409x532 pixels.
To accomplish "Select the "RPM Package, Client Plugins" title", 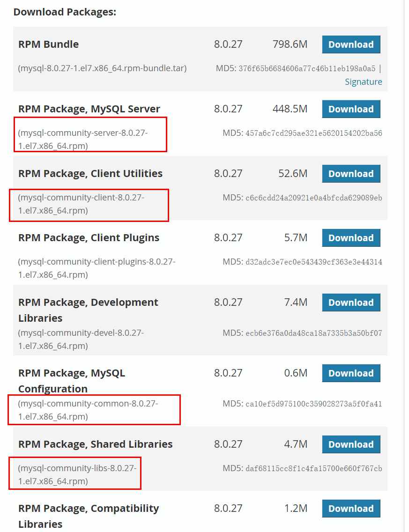I will click(x=89, y=238).
